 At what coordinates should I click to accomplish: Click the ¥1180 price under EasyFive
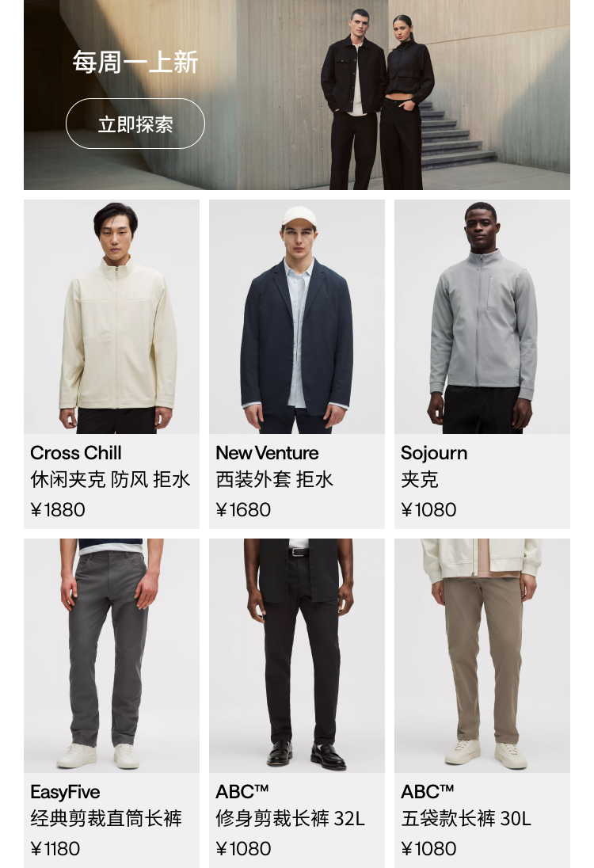coord(55,849)
